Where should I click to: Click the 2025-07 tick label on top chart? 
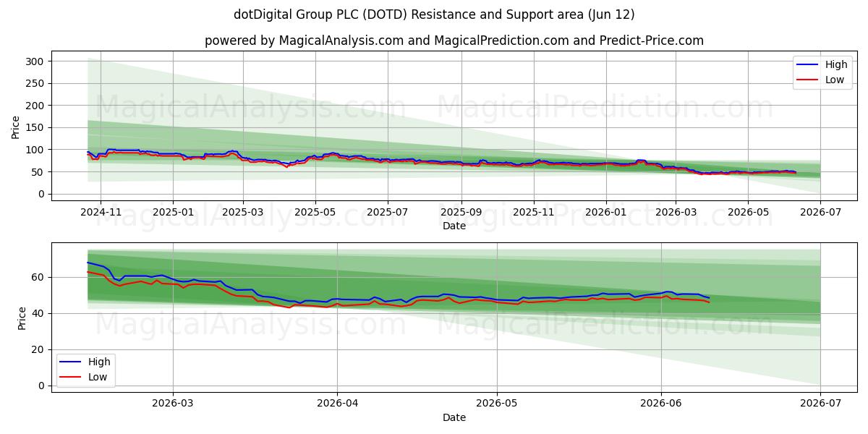click(x=388, y=211)
